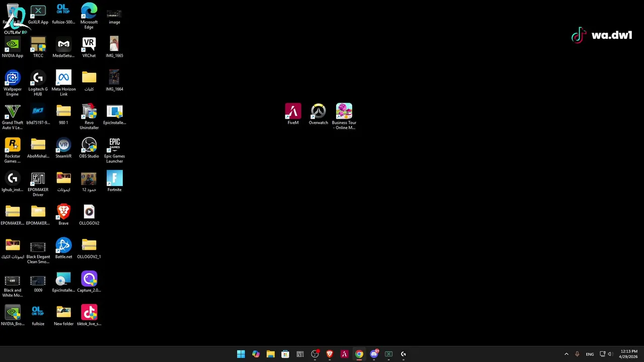Launch Copilot from the taskbar

pyautogui.click(x=256, y=354)
